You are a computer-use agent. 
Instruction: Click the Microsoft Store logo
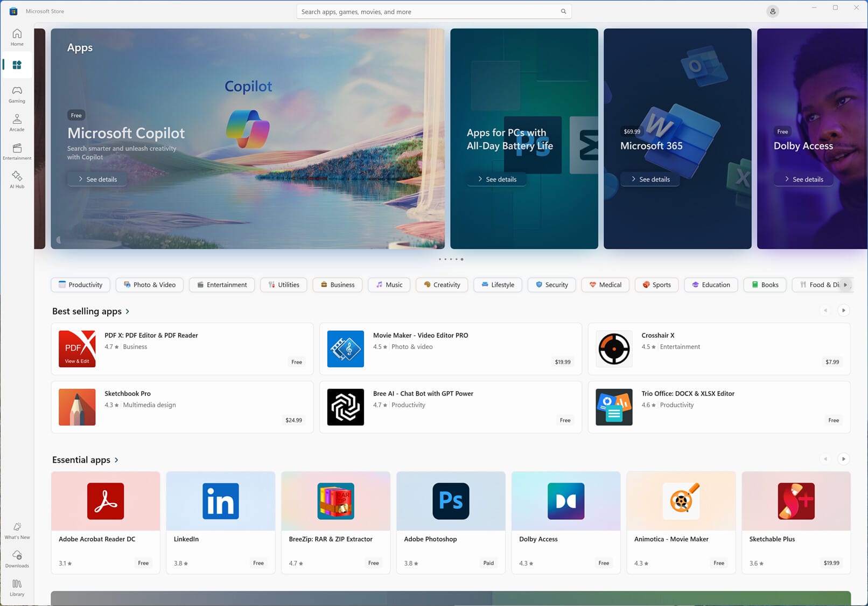point(13,11)
